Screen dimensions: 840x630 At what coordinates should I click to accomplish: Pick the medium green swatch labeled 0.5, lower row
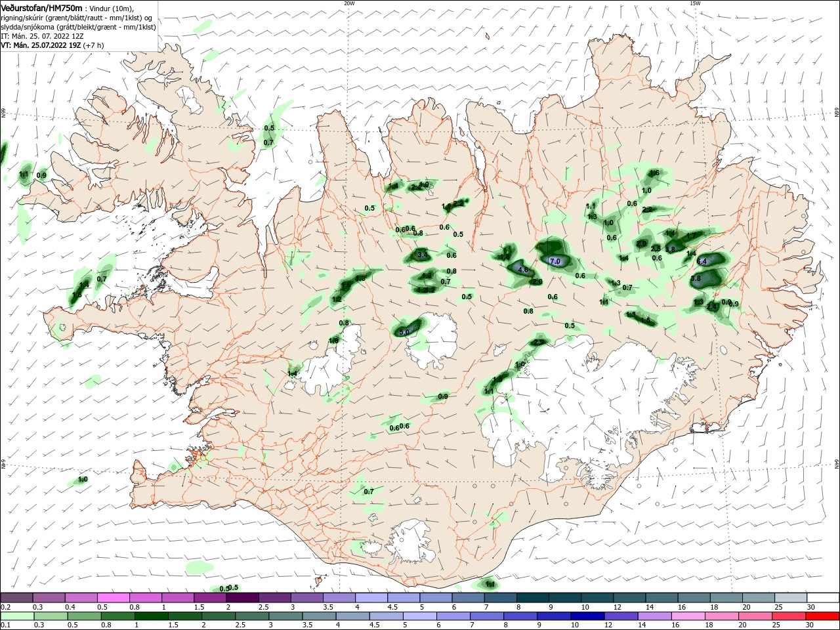point(84,617)
